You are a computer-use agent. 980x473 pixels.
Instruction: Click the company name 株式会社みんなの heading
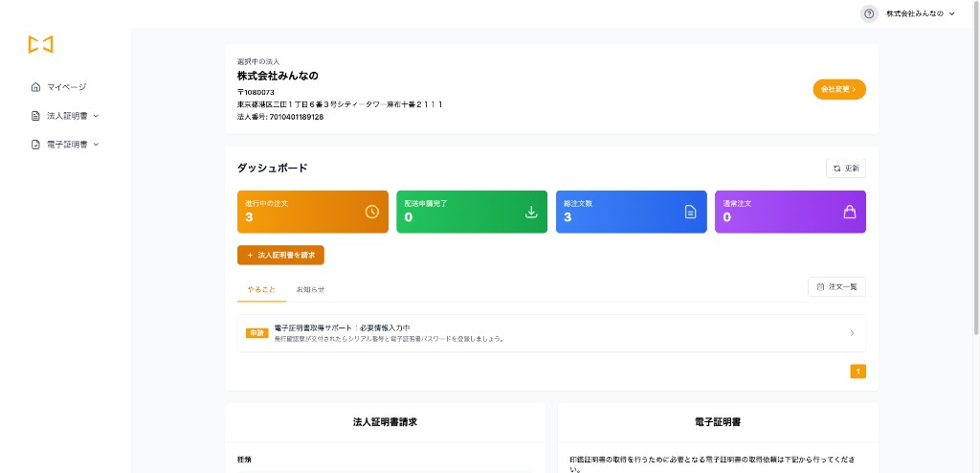[278, 77]
